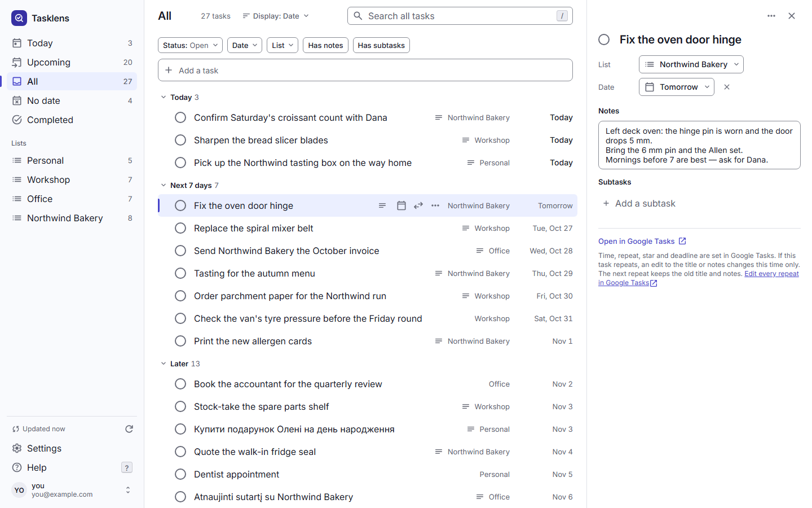Screen dimensions: 812x508
Task: Collapse the Next 7 days group
Action: click(164, 185)
